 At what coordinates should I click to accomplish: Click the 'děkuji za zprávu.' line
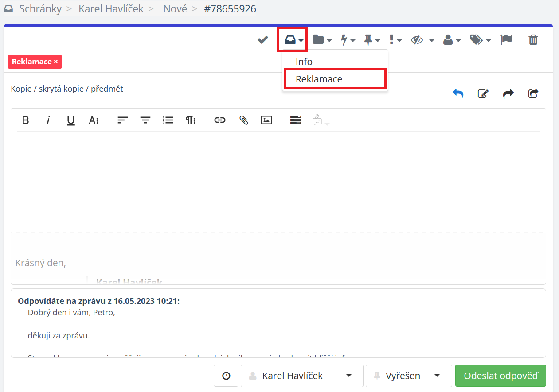coord(59,336)
